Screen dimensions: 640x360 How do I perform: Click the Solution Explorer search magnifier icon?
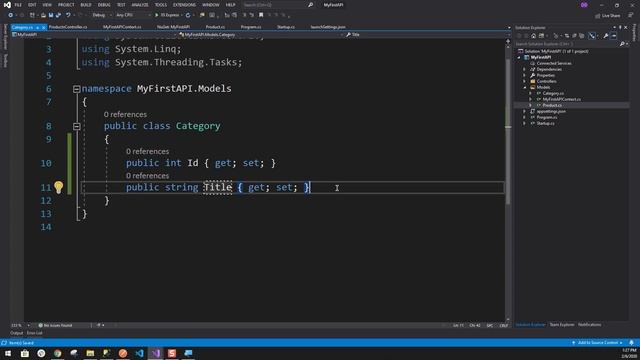[x=622, y=44]
